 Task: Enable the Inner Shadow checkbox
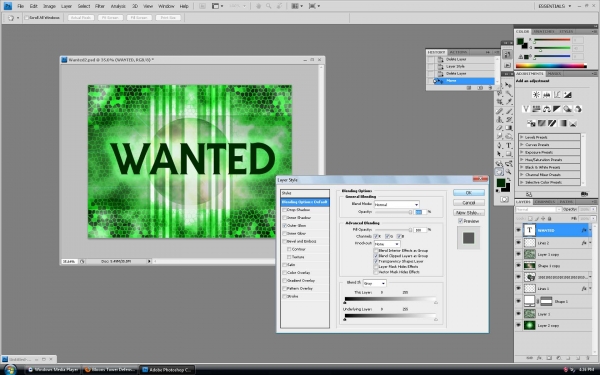(x=284, y=218)
